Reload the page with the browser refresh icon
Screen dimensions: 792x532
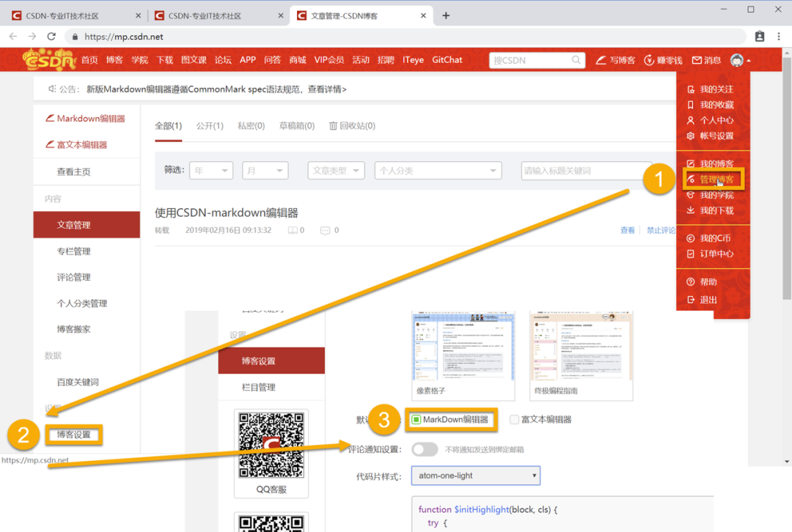pos(51,36)
